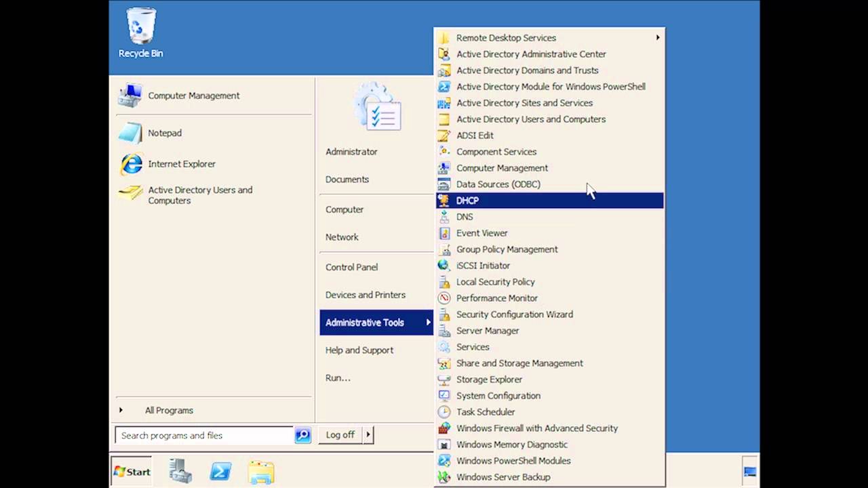This screenshot has width=868, height=488.
Task: Click the All Programs label
Action: click(x=169, y=410)
